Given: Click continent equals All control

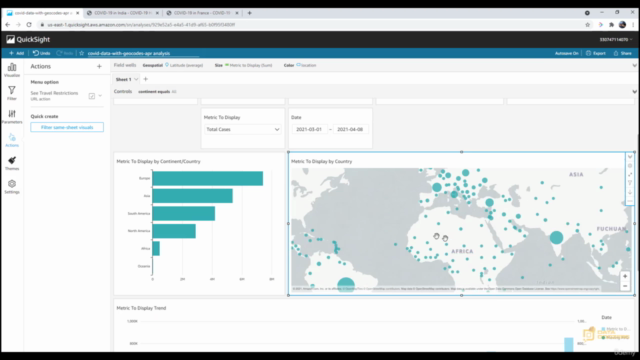Looking at the screenshot, I should point(158,91).
